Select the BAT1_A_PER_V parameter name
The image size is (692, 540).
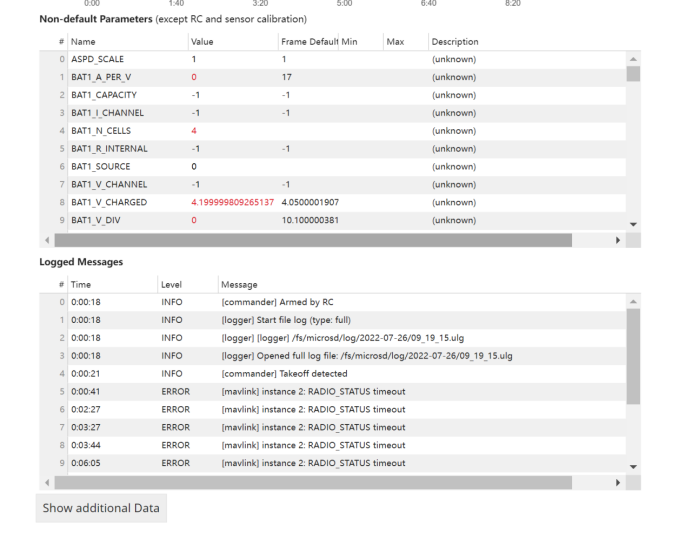coord(101,77)
